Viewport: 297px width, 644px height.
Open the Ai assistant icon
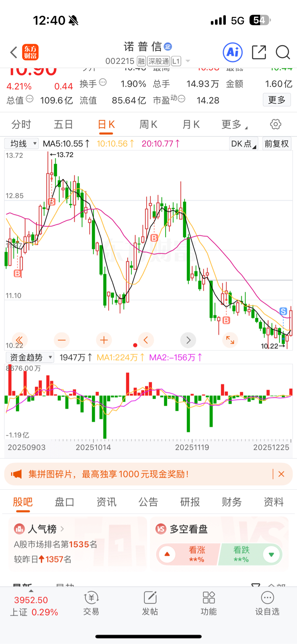pyautogui.click(x=233, y=52)
